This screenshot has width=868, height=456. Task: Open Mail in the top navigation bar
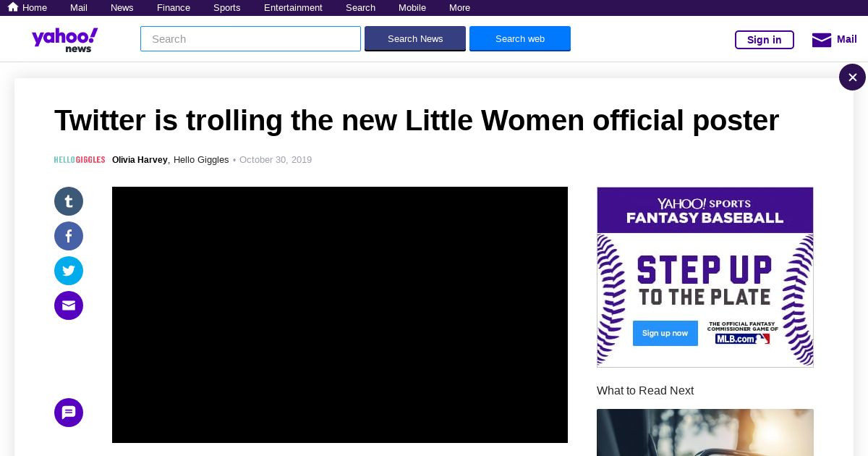79,8
